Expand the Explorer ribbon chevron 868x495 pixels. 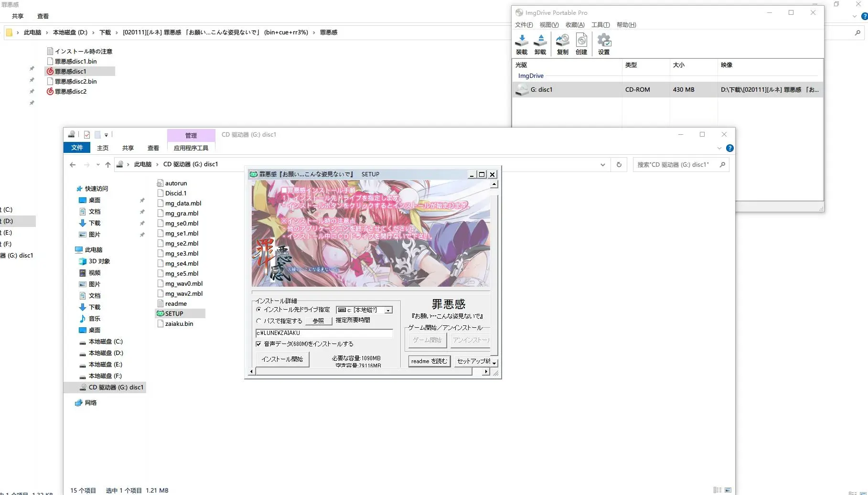pos(719,148)
